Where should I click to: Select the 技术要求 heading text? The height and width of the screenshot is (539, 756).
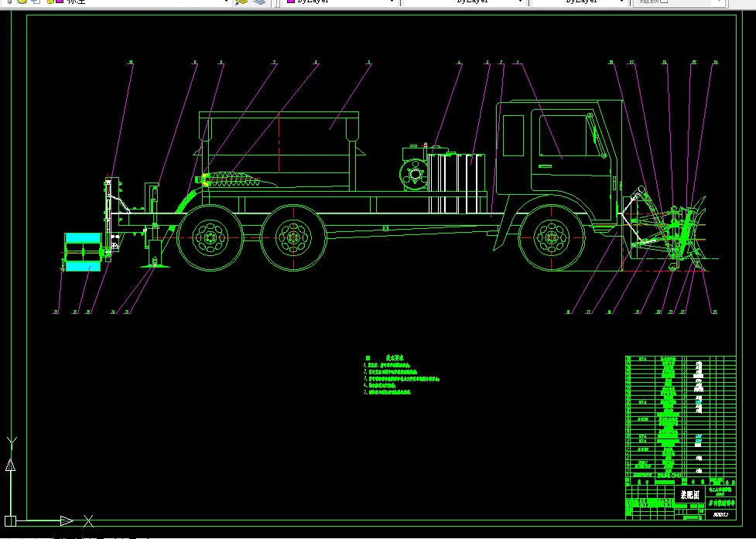click(395, 358)
